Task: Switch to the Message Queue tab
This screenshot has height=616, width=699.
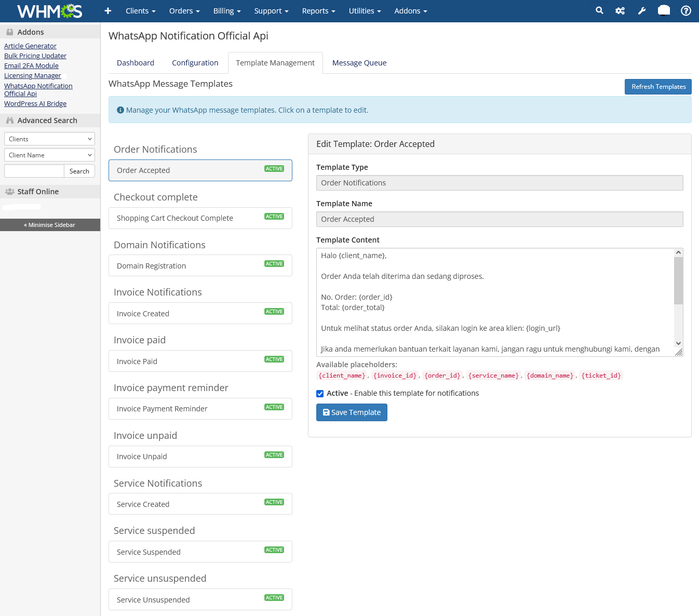Action: pyautogui.click(x=359, y=63)
